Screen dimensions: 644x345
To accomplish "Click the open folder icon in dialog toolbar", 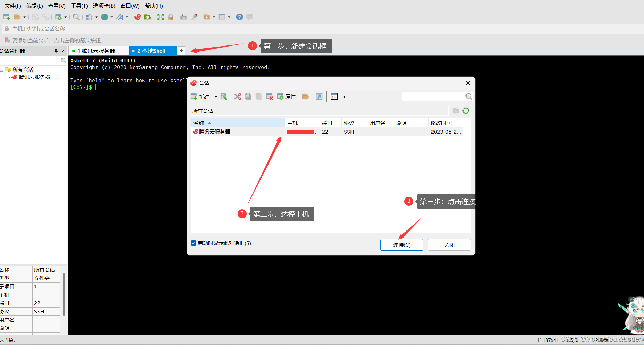I will point(306,96).
